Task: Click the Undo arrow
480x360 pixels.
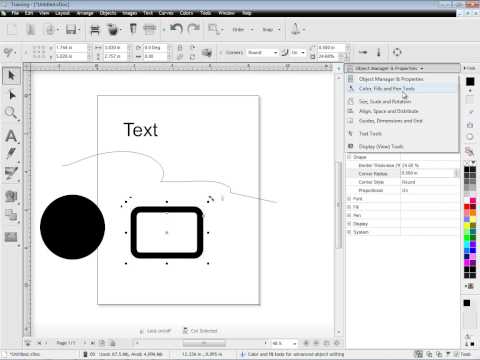Action: click(x=176, y=29)
